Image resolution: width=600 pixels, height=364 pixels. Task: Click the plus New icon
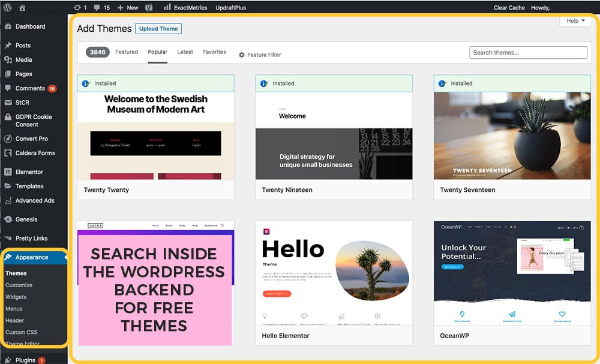[120, 7]
